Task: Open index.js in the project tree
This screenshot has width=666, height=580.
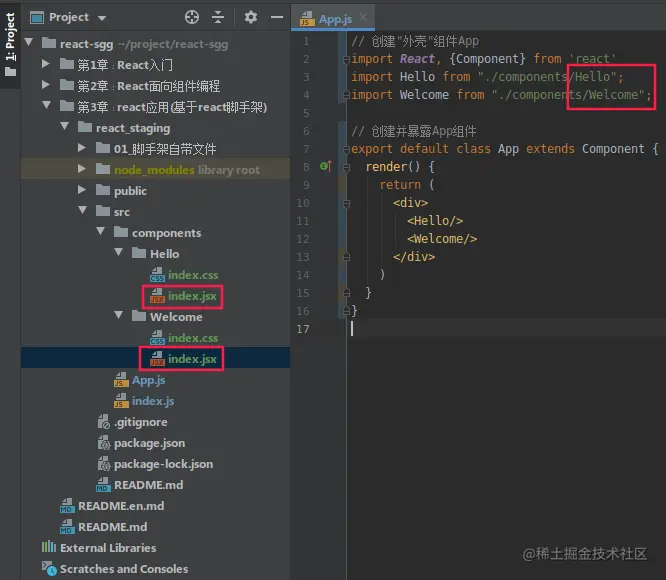Action: tap(153, 401)
